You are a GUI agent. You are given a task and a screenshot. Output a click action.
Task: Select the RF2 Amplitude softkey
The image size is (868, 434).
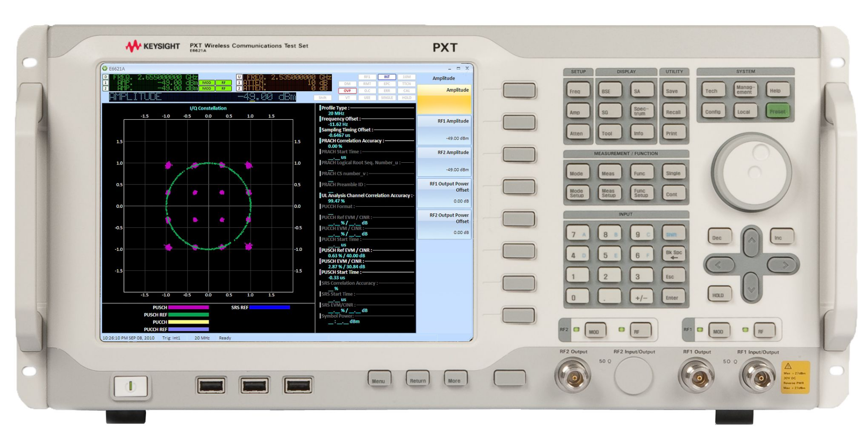pyautogui.click(x=444, y=162)
